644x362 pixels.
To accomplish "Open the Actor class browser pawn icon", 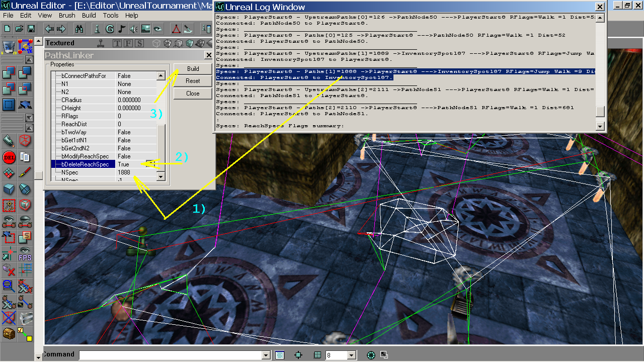I will pyautogui.click(x=98, y=29).
